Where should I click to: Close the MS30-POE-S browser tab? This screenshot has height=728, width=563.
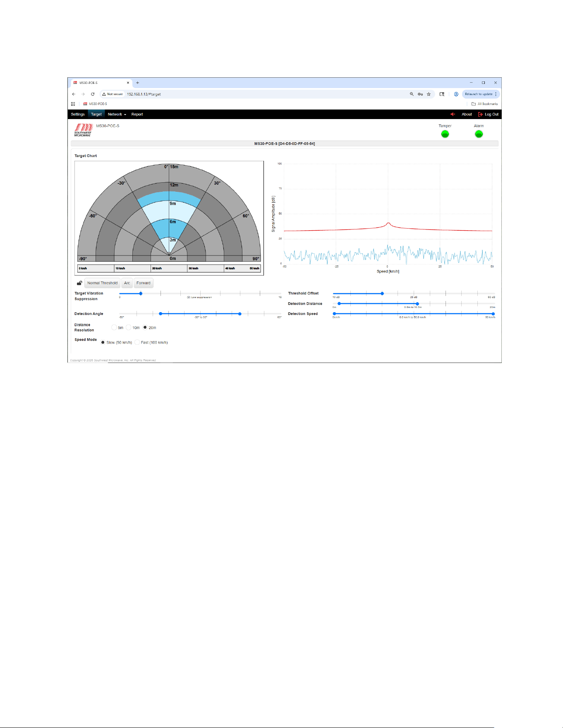pyautogui.click(x=128, y=83)
